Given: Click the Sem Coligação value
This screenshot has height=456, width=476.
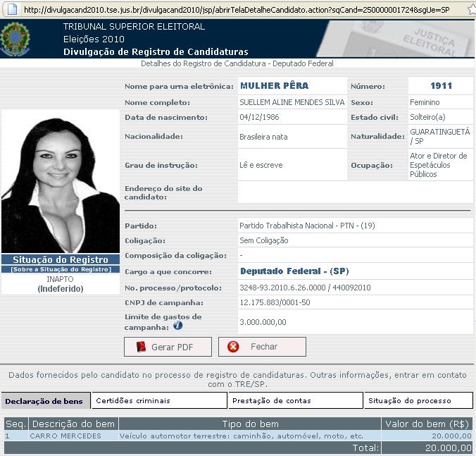Looking at the screenshot, I should point(264,240).
